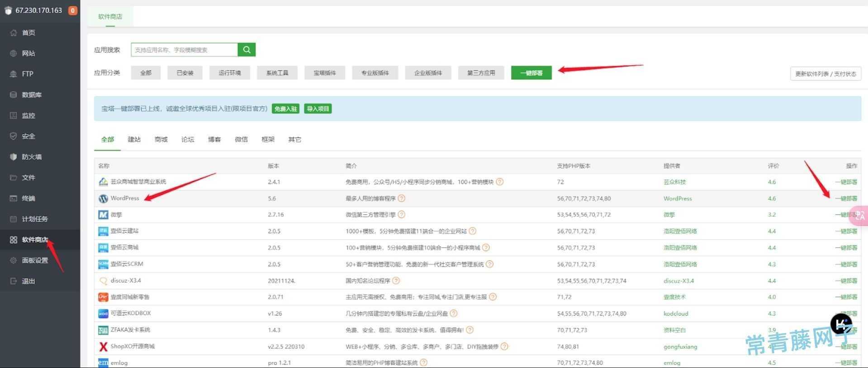Click the green search magnifier button
The height and width of the screenshot is (368, 868).
pyautogui.click(x=247, y=50)
